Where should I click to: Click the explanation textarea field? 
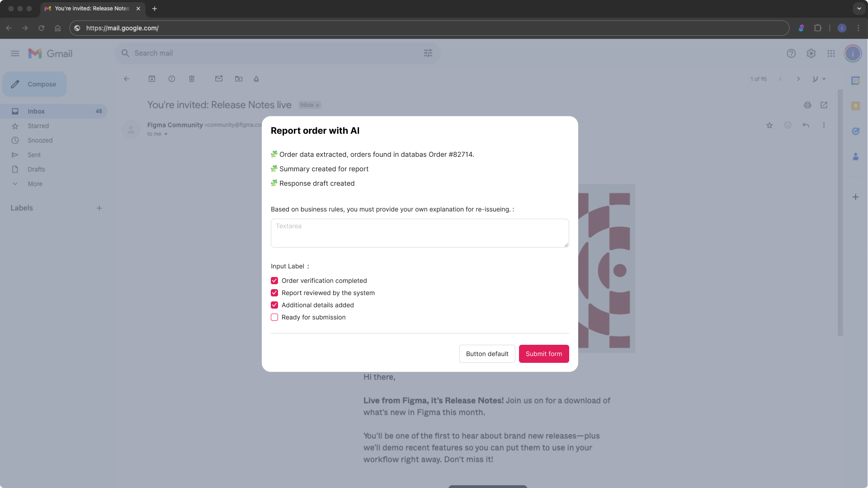click(420, 233)
